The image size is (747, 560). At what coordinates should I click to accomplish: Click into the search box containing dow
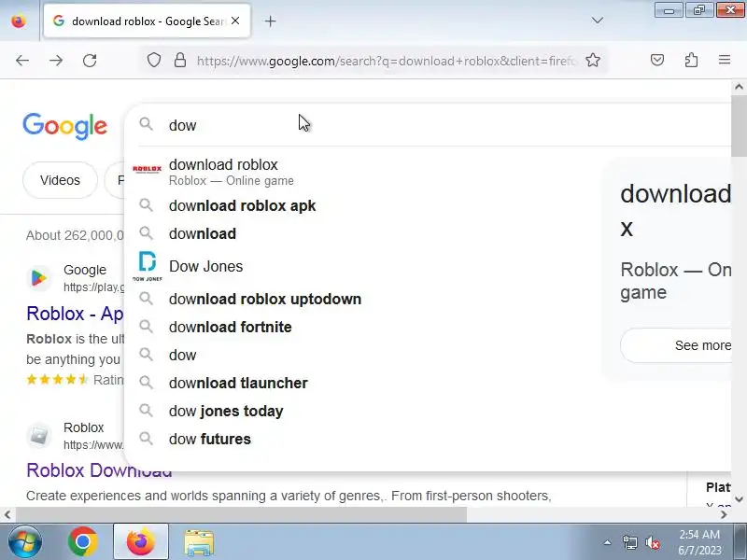(429, 125)
